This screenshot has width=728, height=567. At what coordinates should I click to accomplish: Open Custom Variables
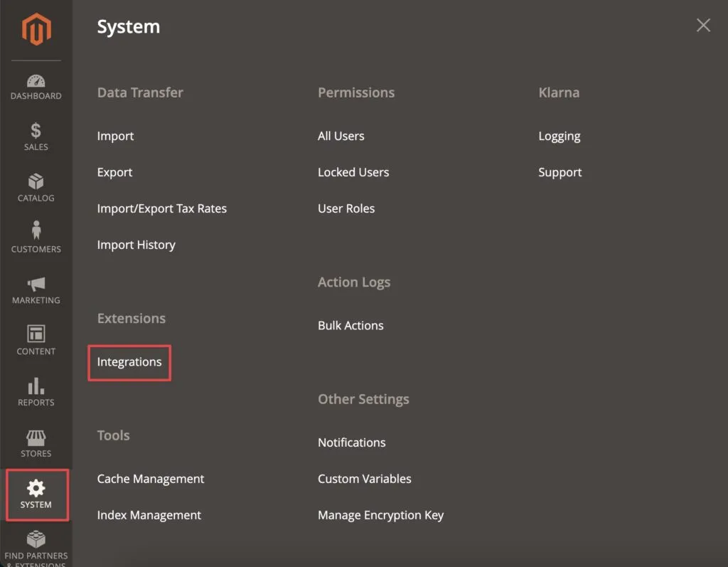coord(365,479)
